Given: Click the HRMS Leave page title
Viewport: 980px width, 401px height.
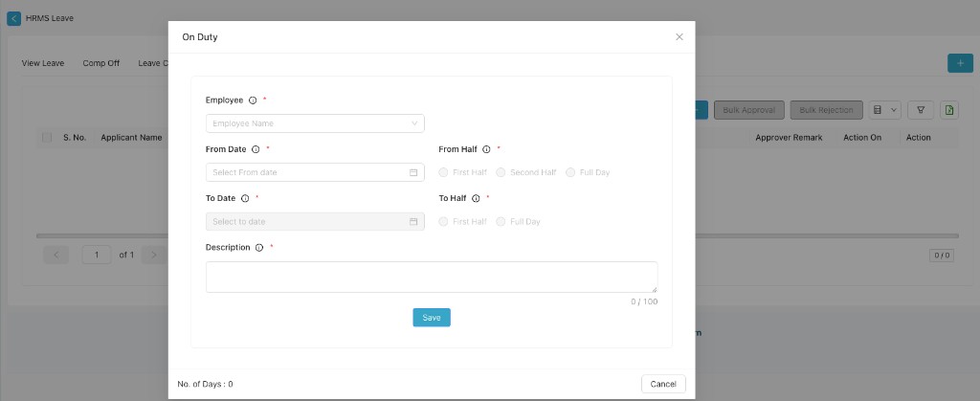Looking at the screenshot, I should pyautogui.click(x=50, y=19).
